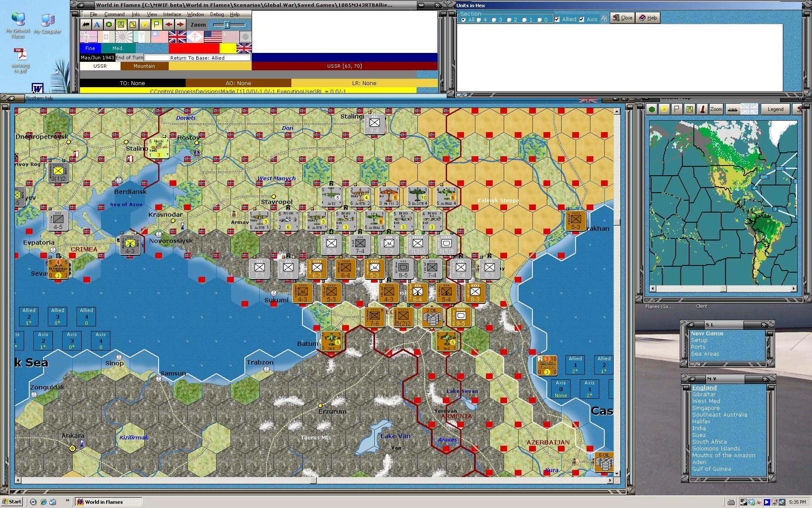Click the red left arrow toolbar button
The height and width of the screenshot is (508, 812).
[x=169, y=25]
